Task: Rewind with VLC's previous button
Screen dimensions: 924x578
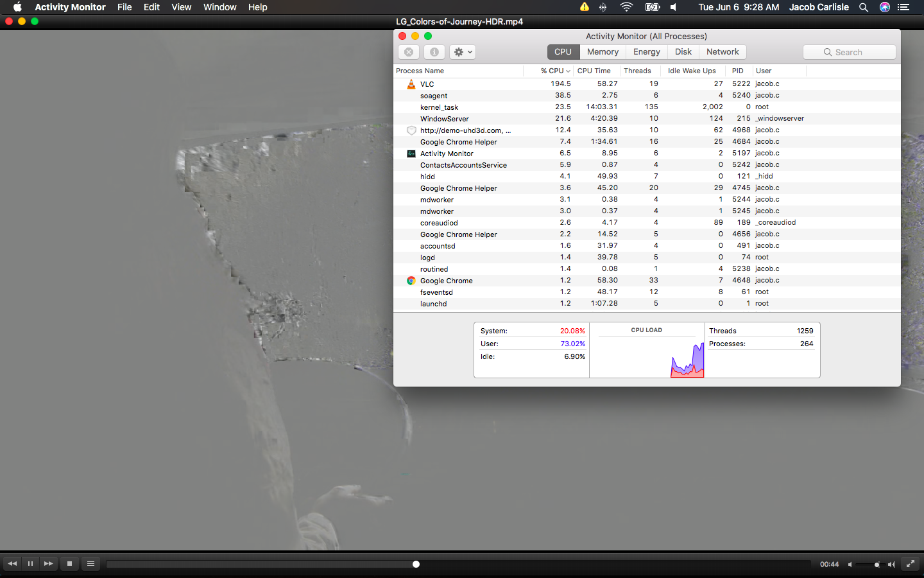Action: tap(12, 564)
